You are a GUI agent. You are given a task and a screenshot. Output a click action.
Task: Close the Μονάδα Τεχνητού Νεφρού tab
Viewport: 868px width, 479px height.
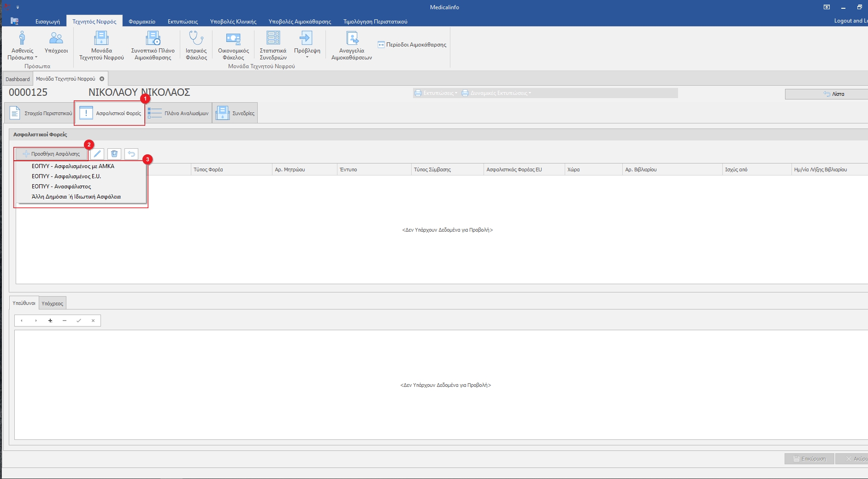[x=102, y=79]
